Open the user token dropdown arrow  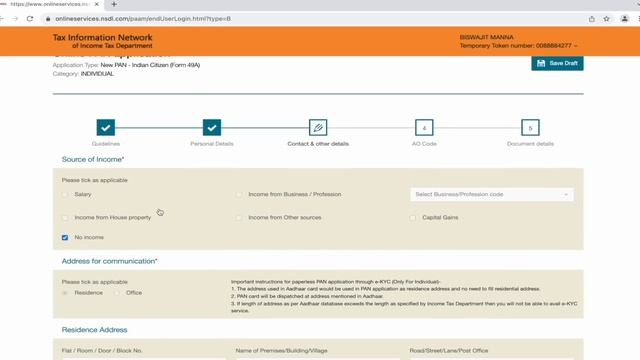[x=576, y=46]
